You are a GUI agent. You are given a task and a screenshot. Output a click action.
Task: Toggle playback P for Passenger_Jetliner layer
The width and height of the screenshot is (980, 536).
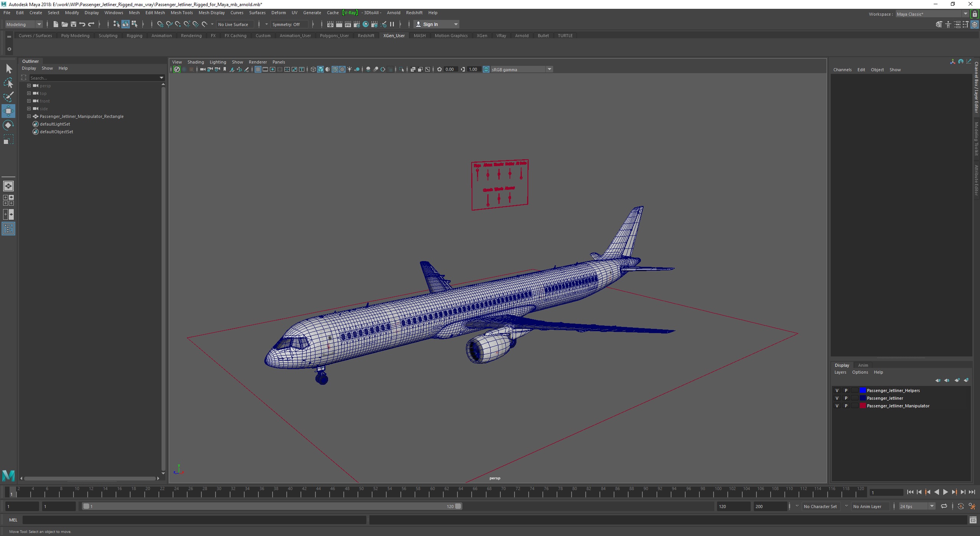(x=846, y=398)
